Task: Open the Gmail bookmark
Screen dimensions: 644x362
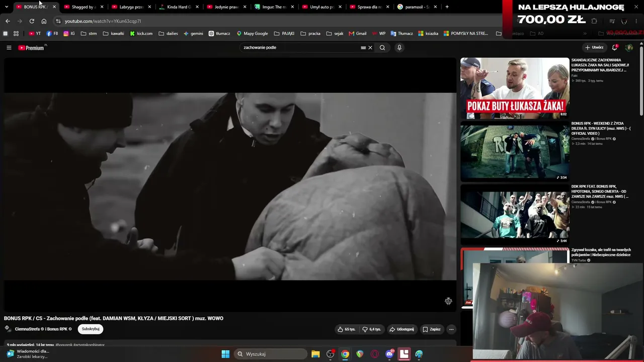Action: pyautogui.click(x=358, y=34)
